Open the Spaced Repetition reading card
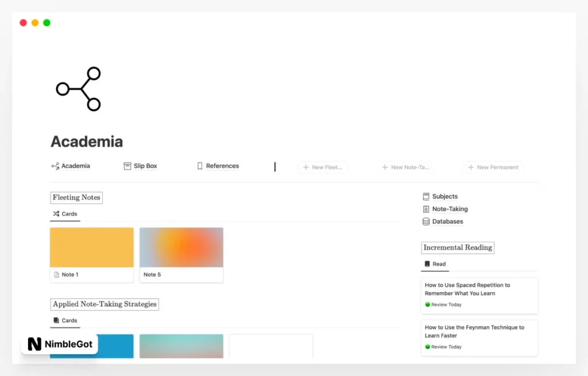The image size is (588, 376). 479,295
